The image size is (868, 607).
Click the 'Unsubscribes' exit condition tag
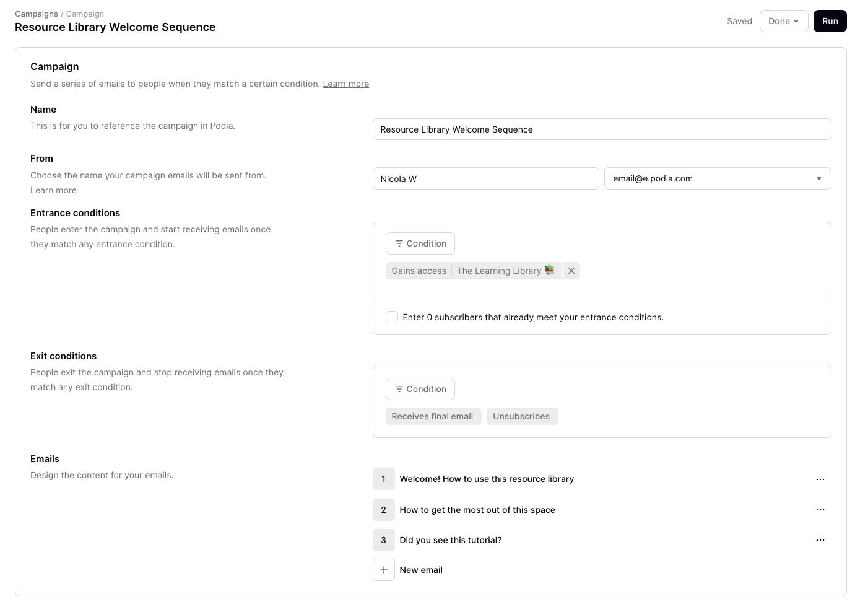[x=521, y=416]
